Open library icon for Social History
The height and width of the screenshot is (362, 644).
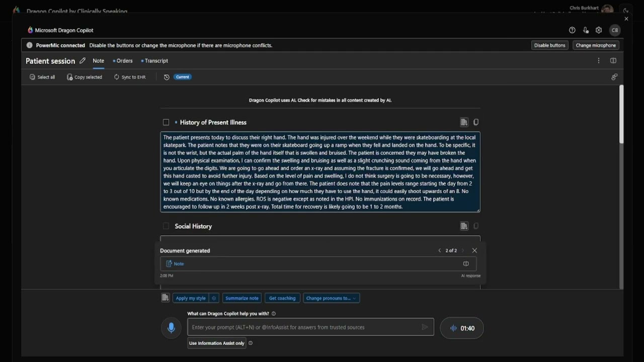pos(464,226)
